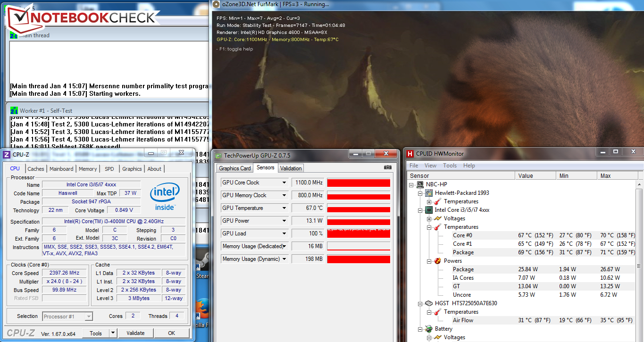Click the Core Speed value field in CPU-Z
Screen dimensions: 644x342
tap(65, 273)
